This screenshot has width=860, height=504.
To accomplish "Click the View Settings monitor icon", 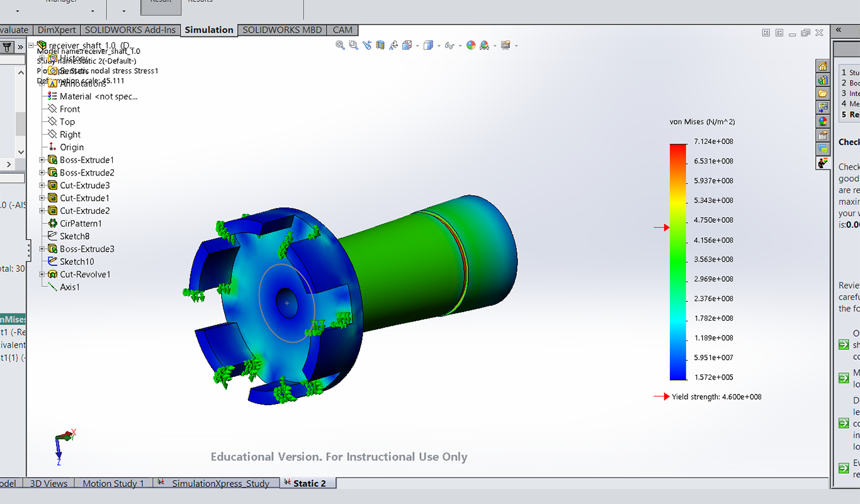I will click(506, 45).
